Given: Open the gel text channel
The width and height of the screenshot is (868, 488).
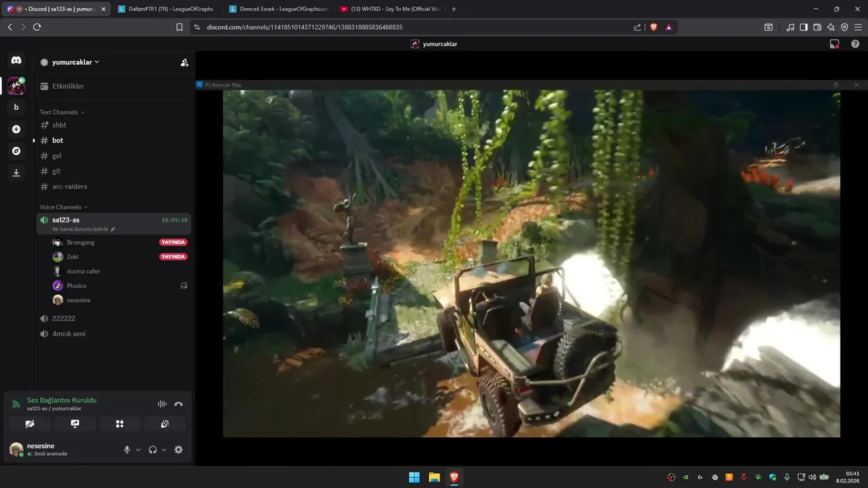Looking at the screenshot, I should point(114,156).
